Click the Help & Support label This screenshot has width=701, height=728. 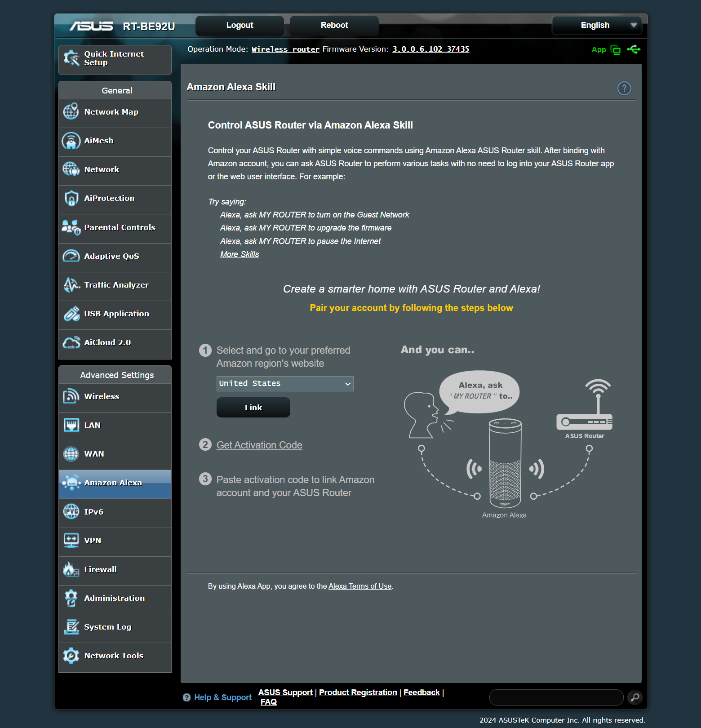223,697
